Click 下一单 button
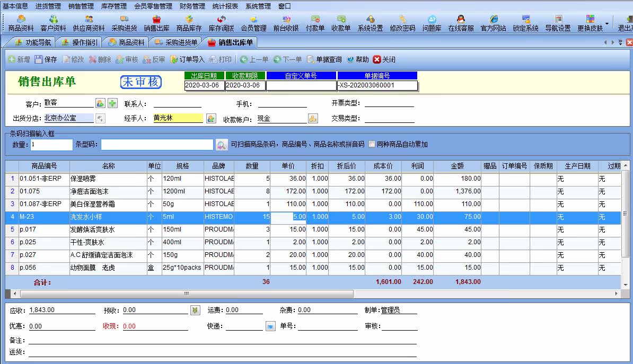The height and width of the screenshot is (364, 633). point(287,59)
